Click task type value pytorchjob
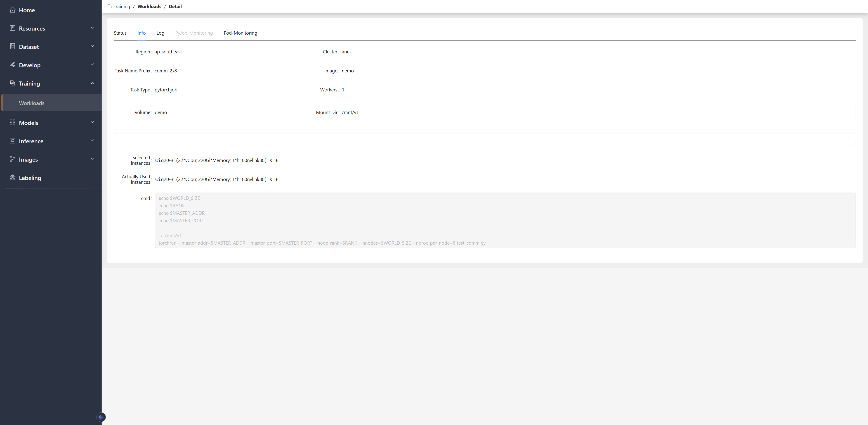This screenshot has width=868, height=425. pyautogui.click(x=166, y=90)
